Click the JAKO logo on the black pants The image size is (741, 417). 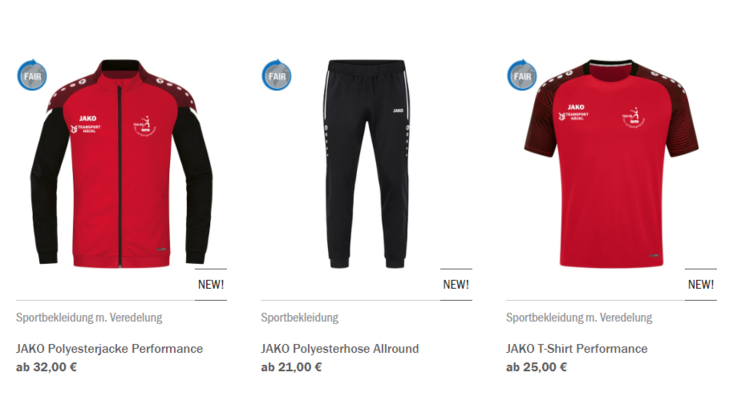click(398, 111)
